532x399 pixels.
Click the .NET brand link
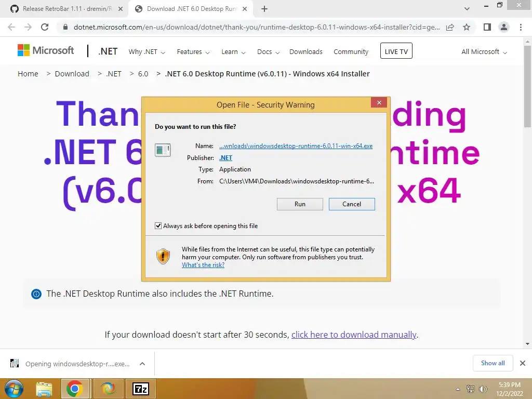pyautogui.click(x=108, y=51)
